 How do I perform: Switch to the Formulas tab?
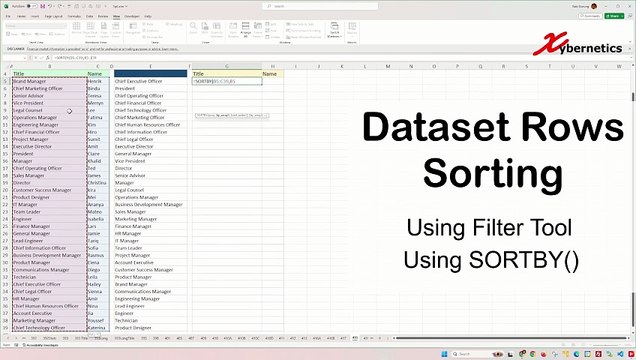[x=74, y=16]
